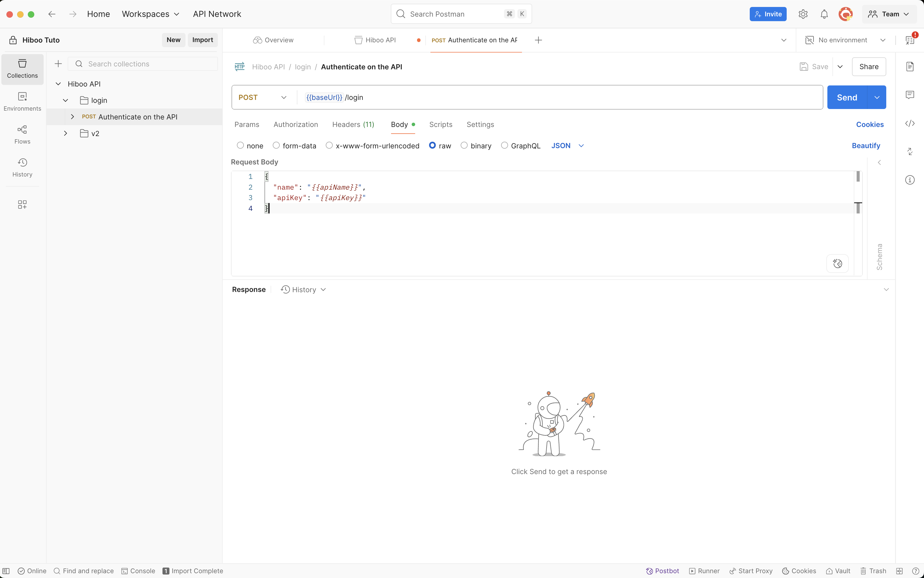This screenshot has width=924, height=578.
Task: Switch to the Scripts tab
Action: coord(440,125)
